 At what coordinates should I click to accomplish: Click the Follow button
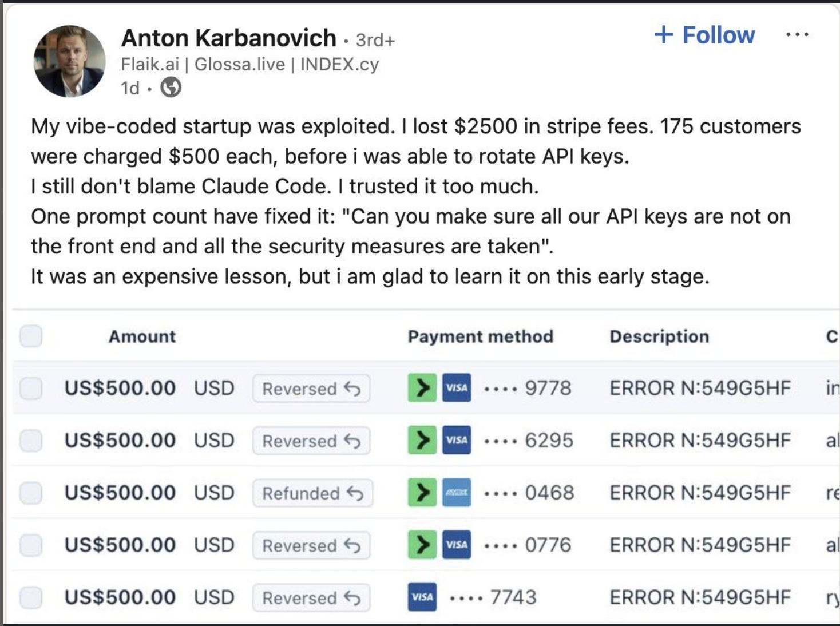click(x=705, y=35)
